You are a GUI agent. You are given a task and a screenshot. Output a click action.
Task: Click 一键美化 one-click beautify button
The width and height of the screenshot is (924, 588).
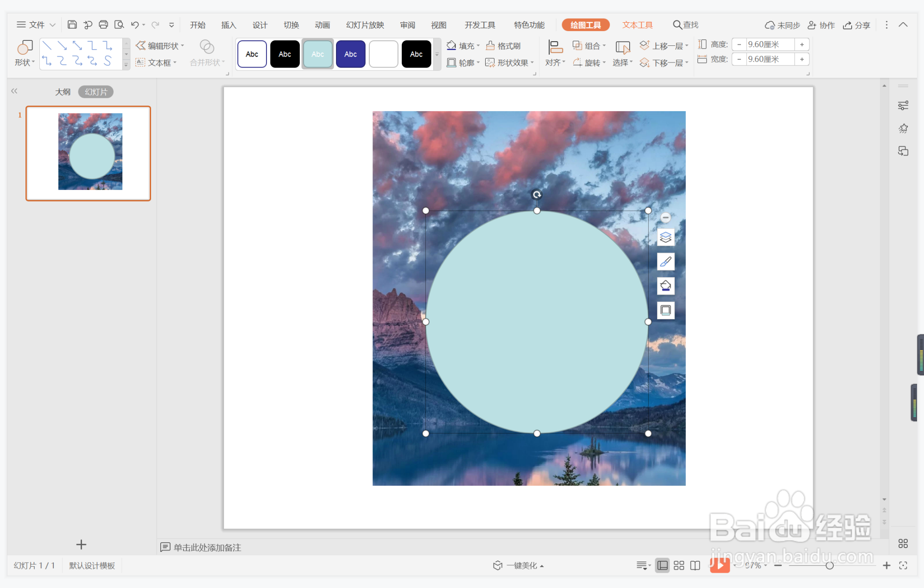[x=518, y=565]
